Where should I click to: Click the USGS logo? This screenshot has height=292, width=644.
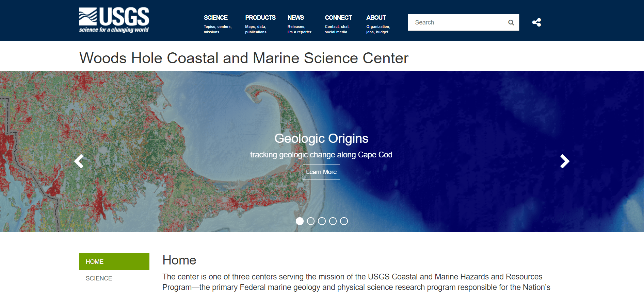pyautogui.click(x=114, y=20)
